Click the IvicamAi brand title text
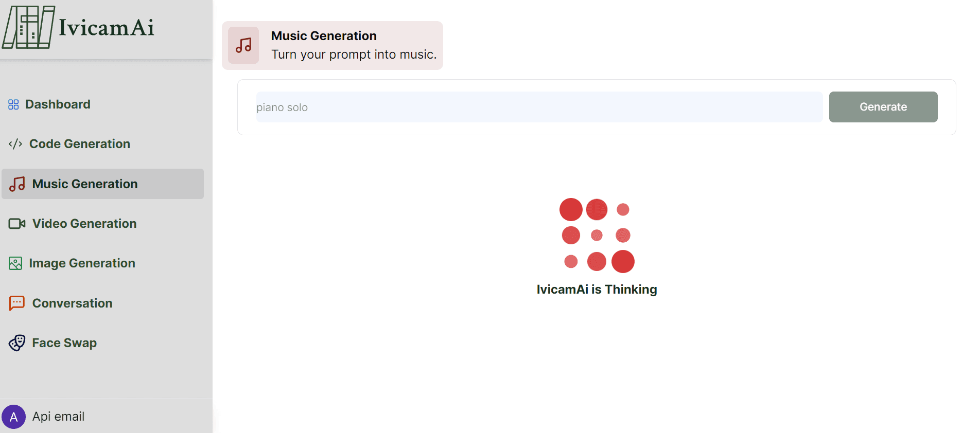 point(107,27)
